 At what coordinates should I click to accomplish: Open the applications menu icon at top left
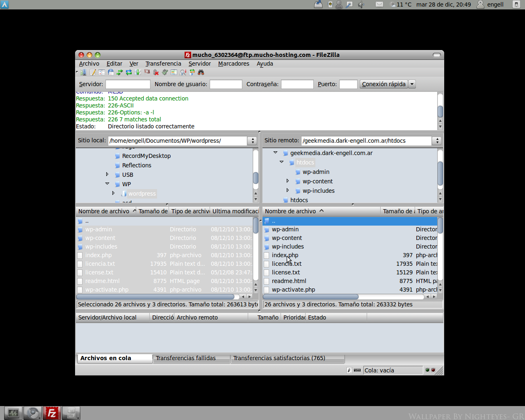(x=5, y=5)
